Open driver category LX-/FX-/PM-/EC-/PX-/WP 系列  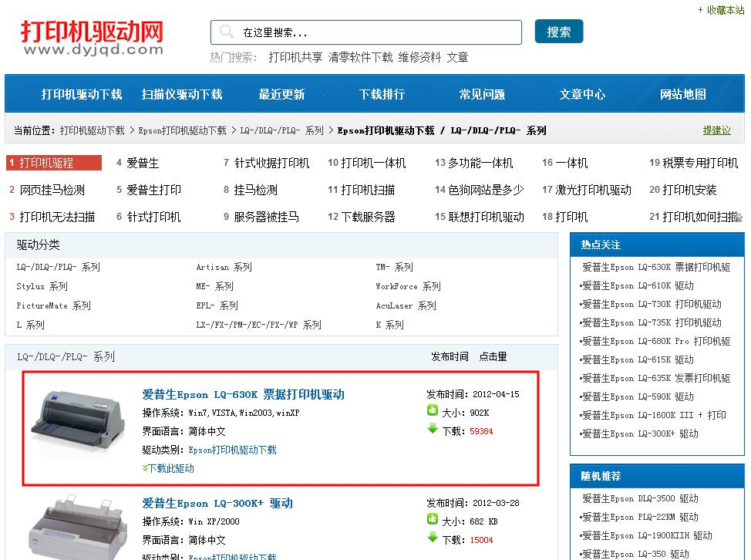(x=258, y=325)
